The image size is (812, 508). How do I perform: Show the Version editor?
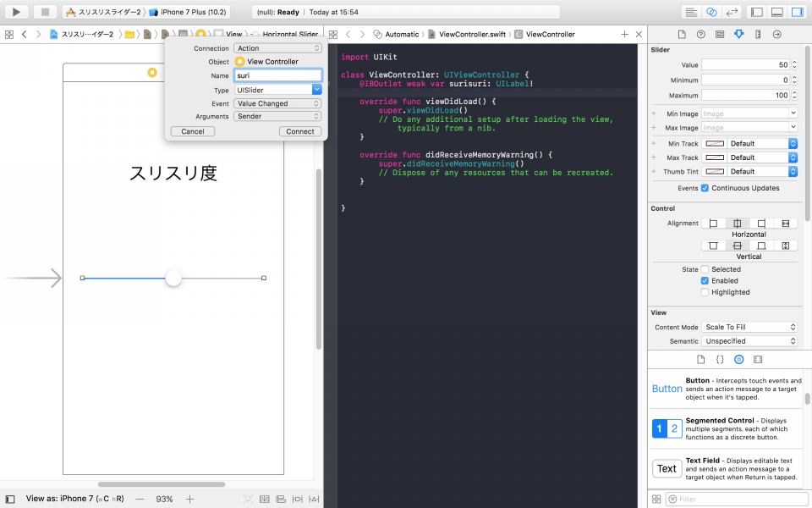pyautogui.click(x=732, y=12)
